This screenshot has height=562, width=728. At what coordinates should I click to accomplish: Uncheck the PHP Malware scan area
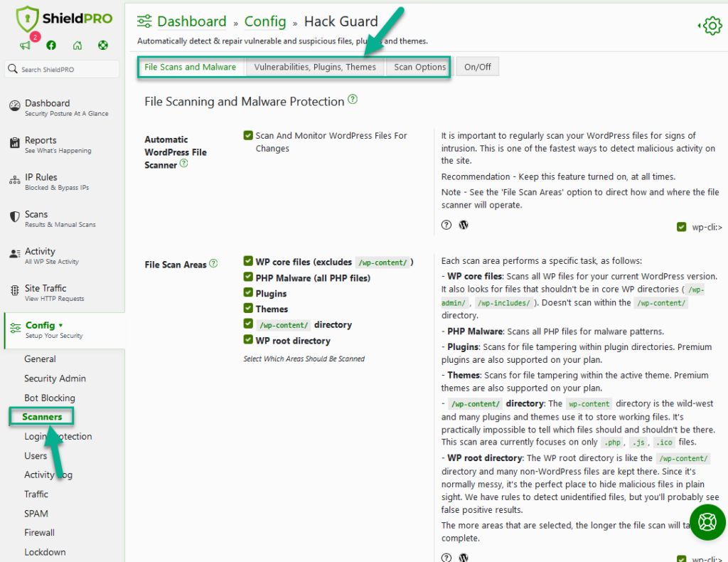pos(248,277)
